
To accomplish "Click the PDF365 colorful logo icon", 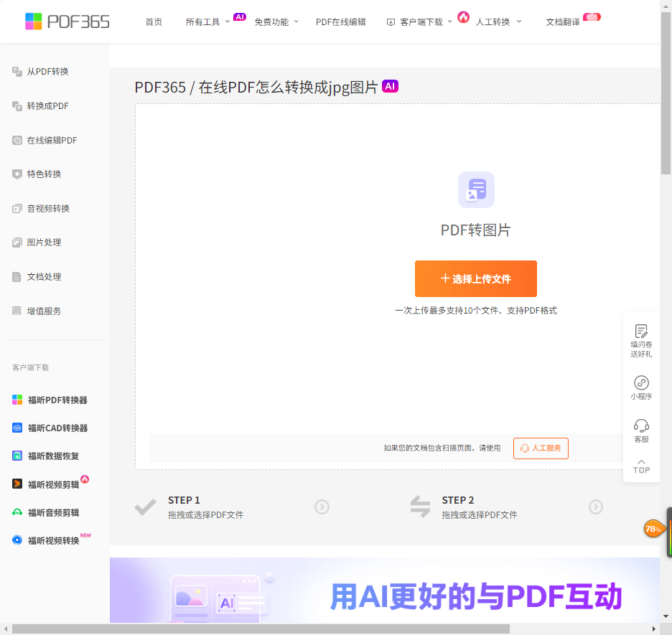I will coord(34,22).
